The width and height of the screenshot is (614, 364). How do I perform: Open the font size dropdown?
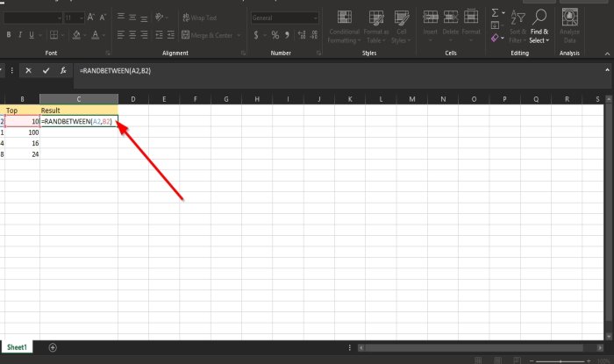(x=82, y=18)
